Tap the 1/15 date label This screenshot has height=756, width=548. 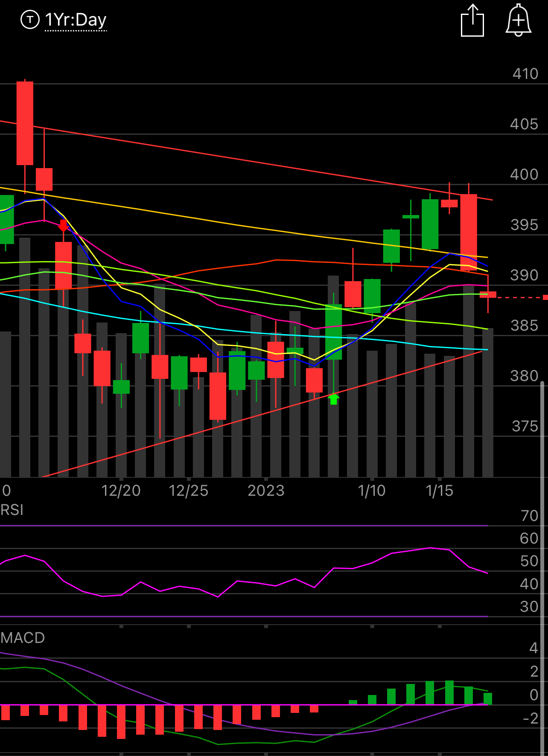point(440,491)
